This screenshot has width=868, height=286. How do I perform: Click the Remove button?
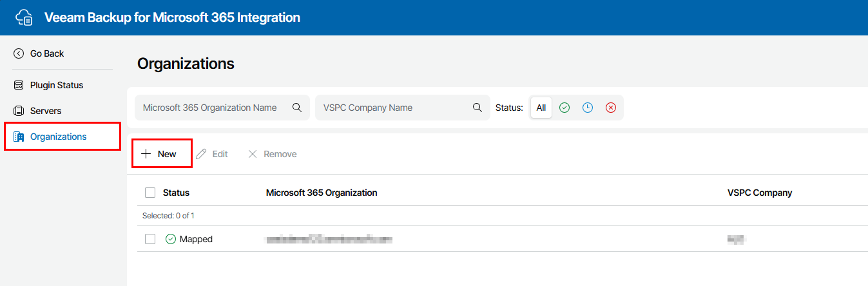coord(273,154)
